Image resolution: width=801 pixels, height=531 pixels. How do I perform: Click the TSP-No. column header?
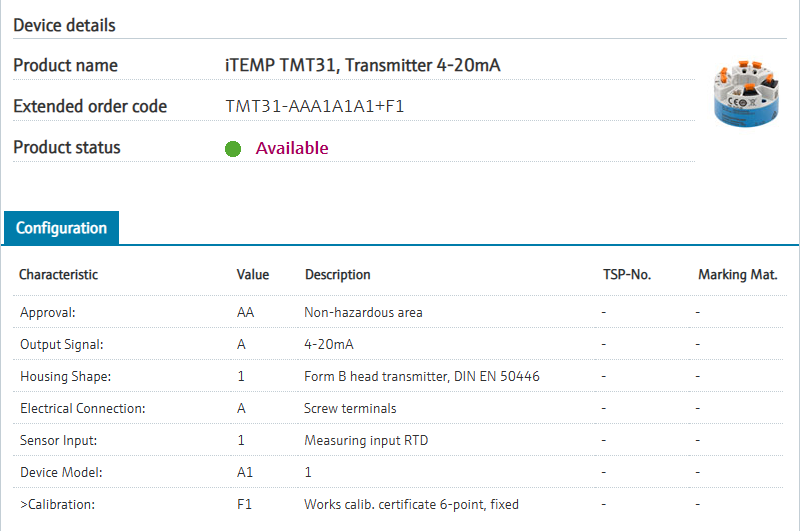pyautogui.click(x=627, y=274)
